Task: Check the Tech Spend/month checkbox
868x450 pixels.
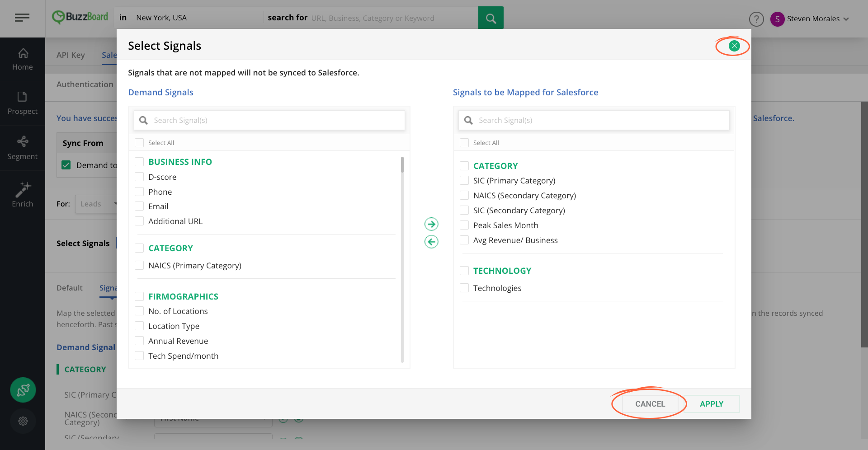Action: coord(139,356)
